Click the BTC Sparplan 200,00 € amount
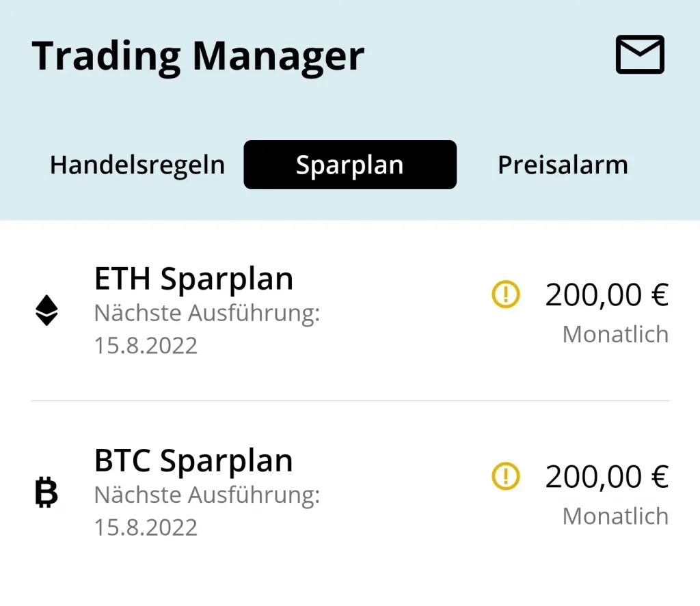This screenshot has height=606, width=700. (x=606, y=477)
